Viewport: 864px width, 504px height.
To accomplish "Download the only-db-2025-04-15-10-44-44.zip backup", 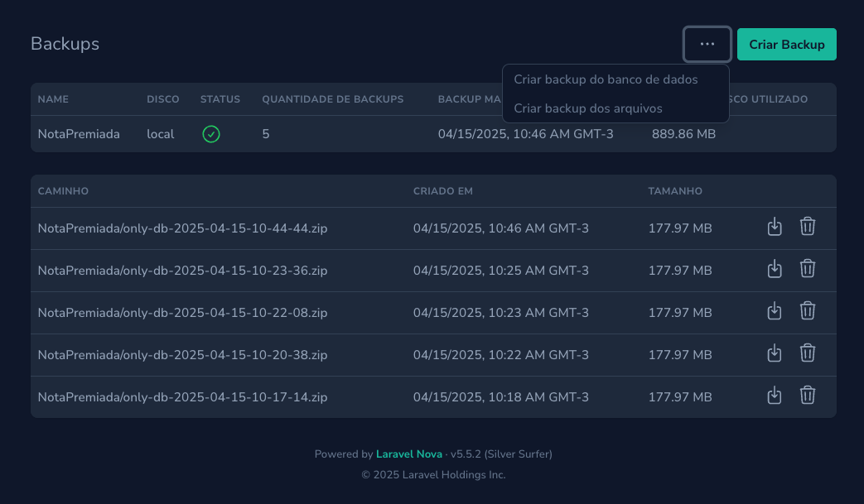I will [x=775, y=227].
